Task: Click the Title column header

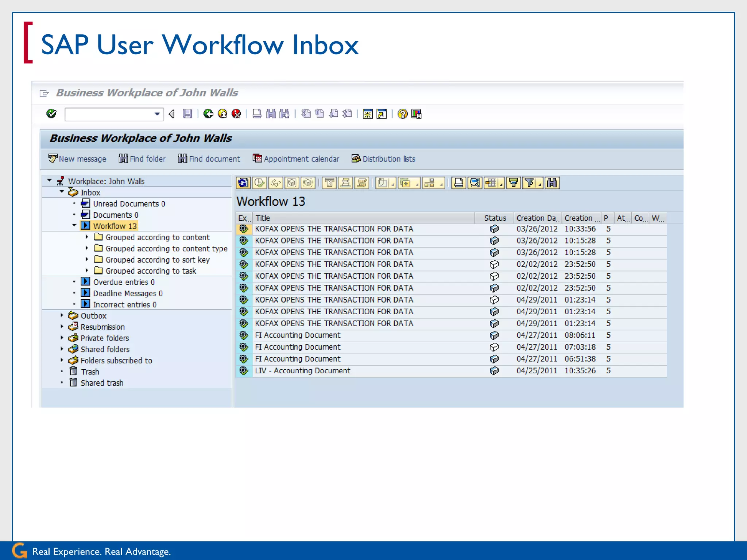Action: tap(363, 218)
